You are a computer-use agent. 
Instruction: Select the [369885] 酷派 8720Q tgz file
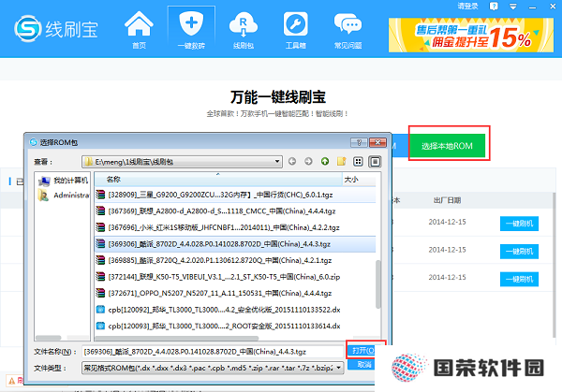click(235, 260)
